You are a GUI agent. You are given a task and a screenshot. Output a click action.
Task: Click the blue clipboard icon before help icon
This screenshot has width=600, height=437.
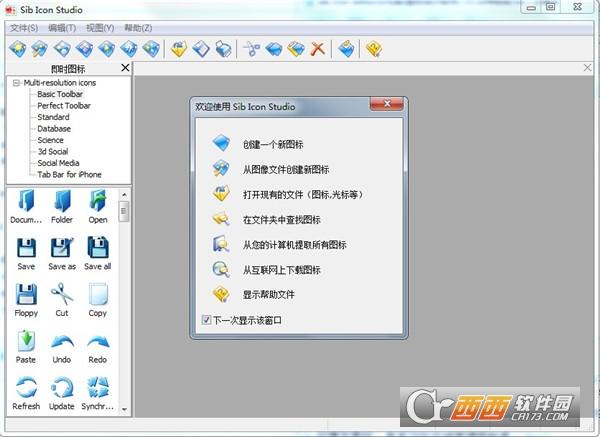[346, 49]
